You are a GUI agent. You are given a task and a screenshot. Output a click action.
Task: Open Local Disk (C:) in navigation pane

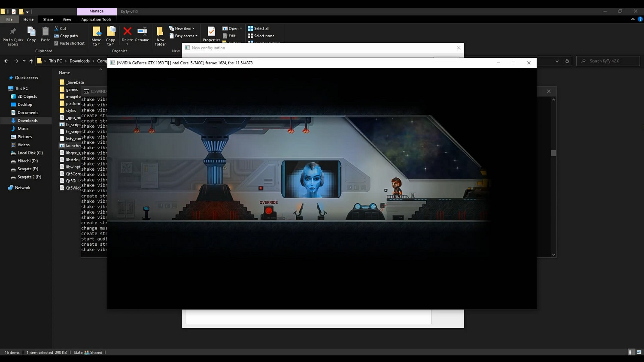[x=30, y=153]
